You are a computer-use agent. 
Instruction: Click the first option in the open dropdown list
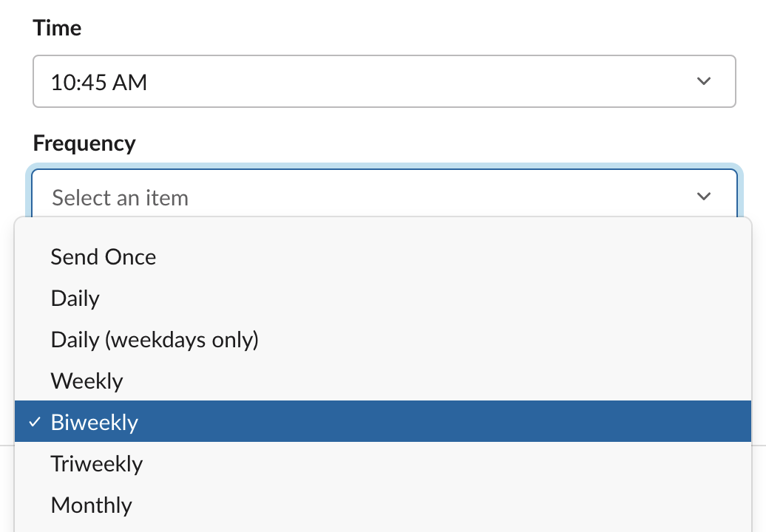coord(103,257)
